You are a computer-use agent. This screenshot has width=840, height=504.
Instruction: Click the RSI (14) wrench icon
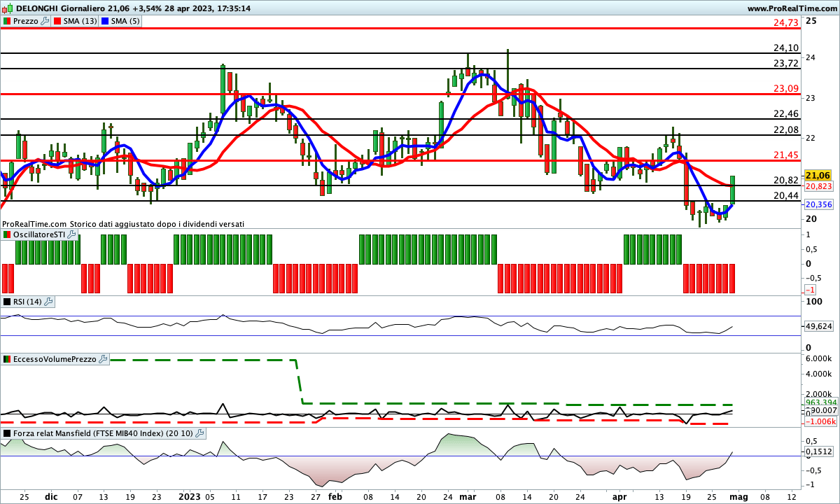click(48, 302)
